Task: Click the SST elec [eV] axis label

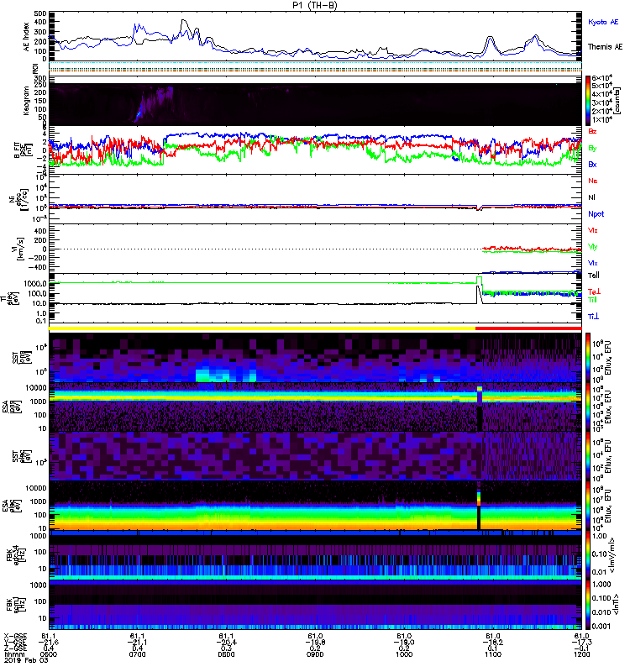Action: click(21, 456)
